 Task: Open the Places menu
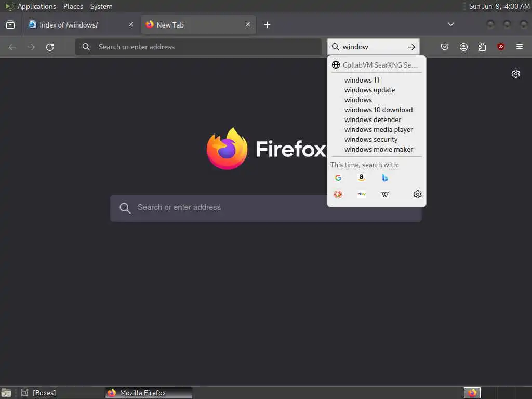point(73,6)
